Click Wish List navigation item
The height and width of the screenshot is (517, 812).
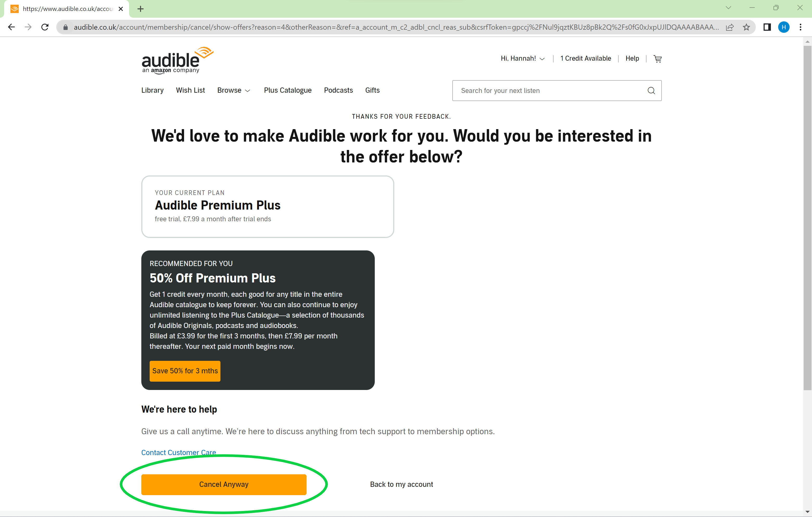(190, 90)
